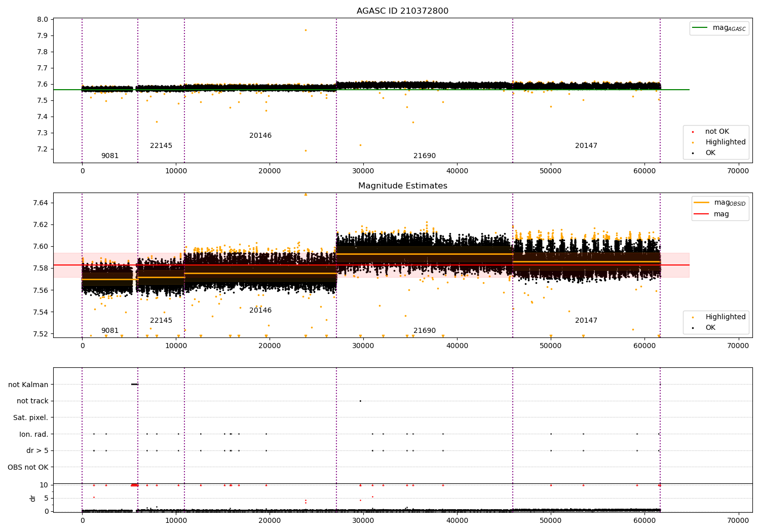Click the "Magnitude Estimates" plot title
Screen dimensions: 760x532
coord(402,186)
